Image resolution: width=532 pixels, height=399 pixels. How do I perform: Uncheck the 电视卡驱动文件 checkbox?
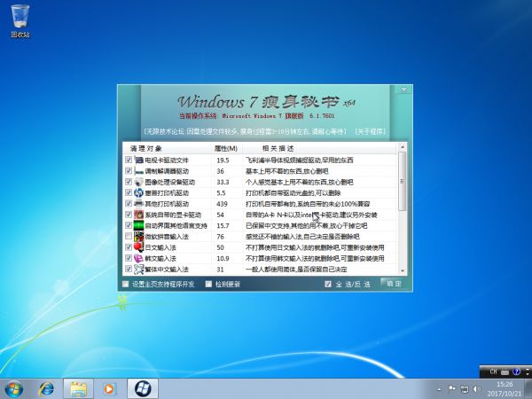[x=129, y=160]
